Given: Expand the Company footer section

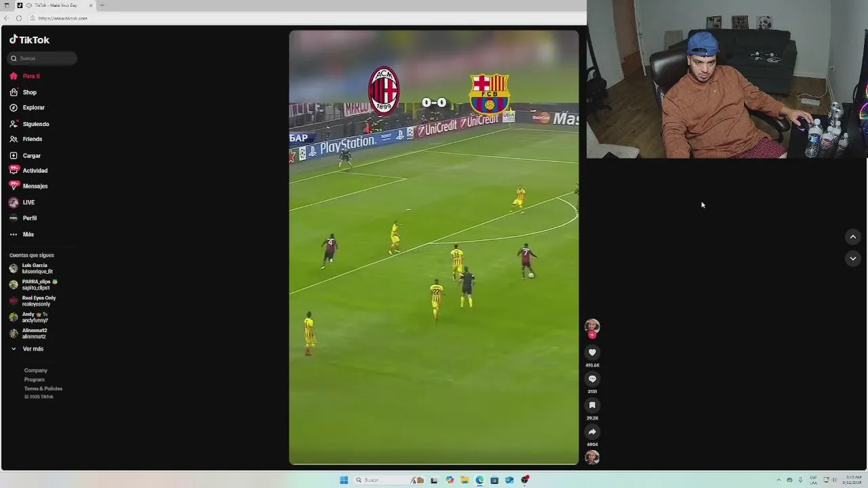Looking at the screenshot, I should click(36, 371).
